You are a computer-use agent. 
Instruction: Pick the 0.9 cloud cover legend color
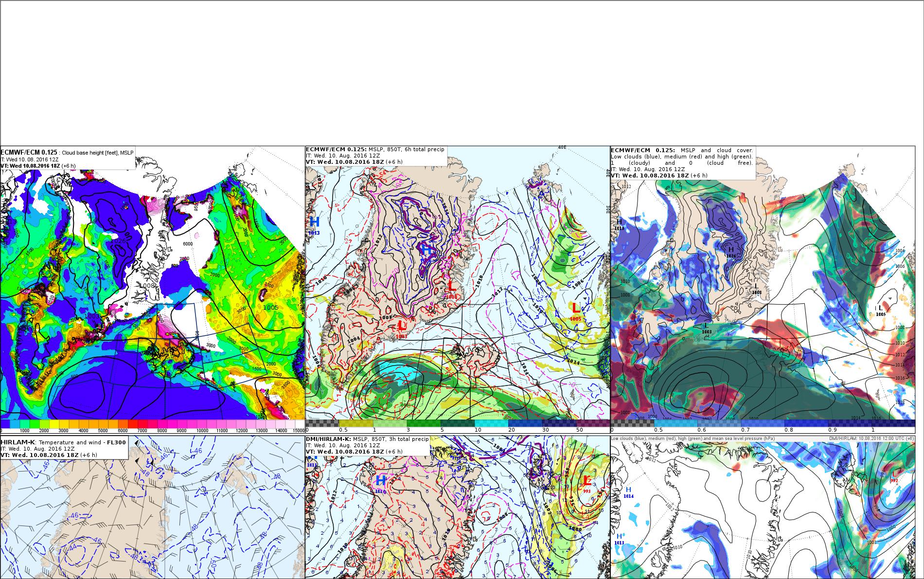850,423
